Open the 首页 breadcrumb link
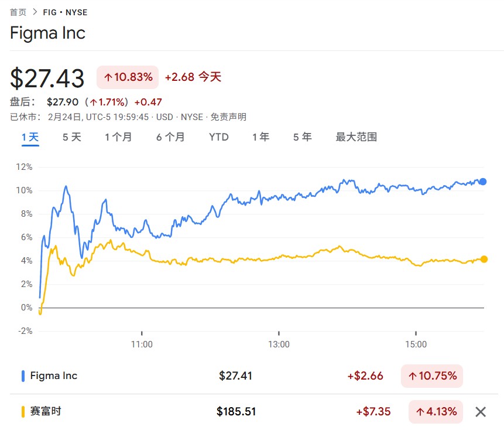This screenshot has height=430, width=504. pos(18,12)
